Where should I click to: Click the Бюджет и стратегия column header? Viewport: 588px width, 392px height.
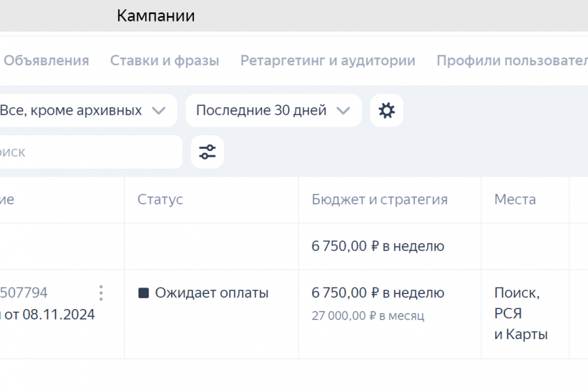click(x=380, y=199)
